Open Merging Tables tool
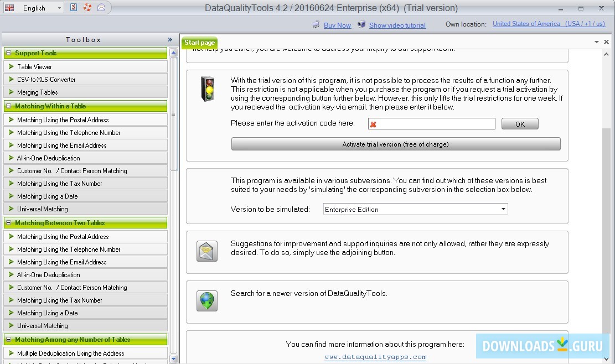Screen dimensions: 615x364 click(x=85, y=92)
